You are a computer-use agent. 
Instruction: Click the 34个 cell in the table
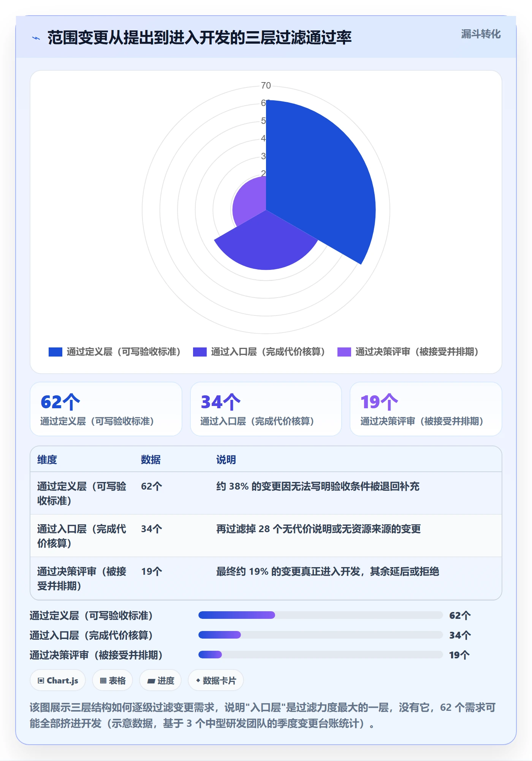coord(152,529)
